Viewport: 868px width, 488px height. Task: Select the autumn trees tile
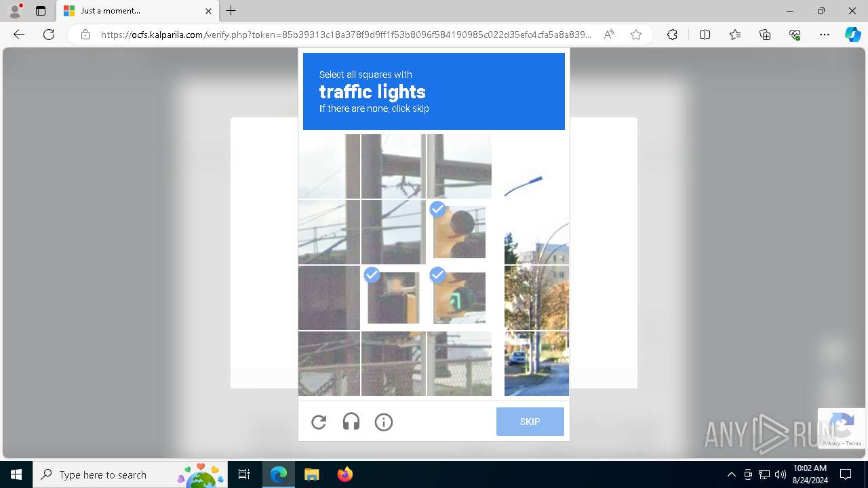click(x=536, y=298)
